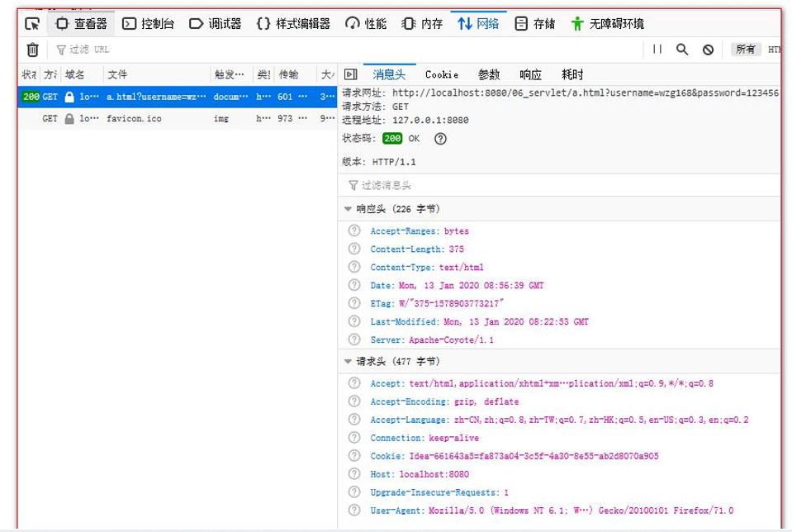
Task: Focus the 过滤消息头 filter field
Action: tap(559, 185)
